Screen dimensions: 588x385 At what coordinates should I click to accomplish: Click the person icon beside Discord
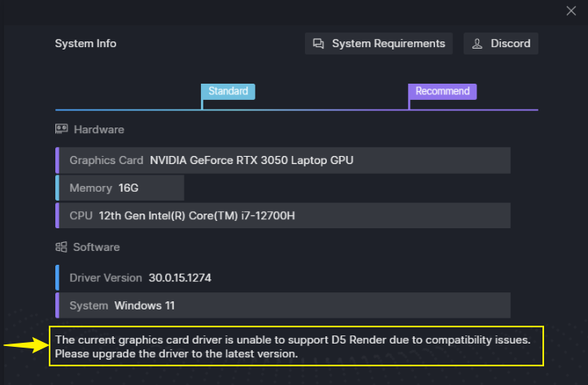(477, 44)
